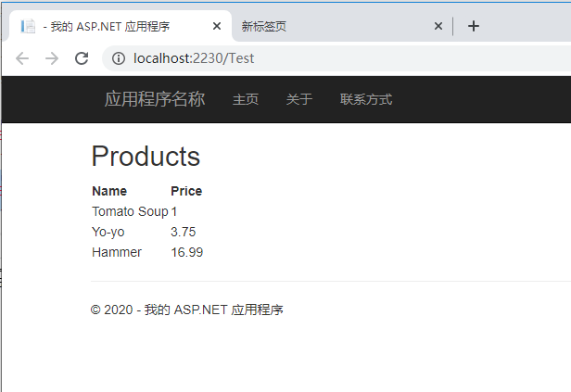Go back to the previous page
This screenshot has height=392, width=571.
pos(22,58)
